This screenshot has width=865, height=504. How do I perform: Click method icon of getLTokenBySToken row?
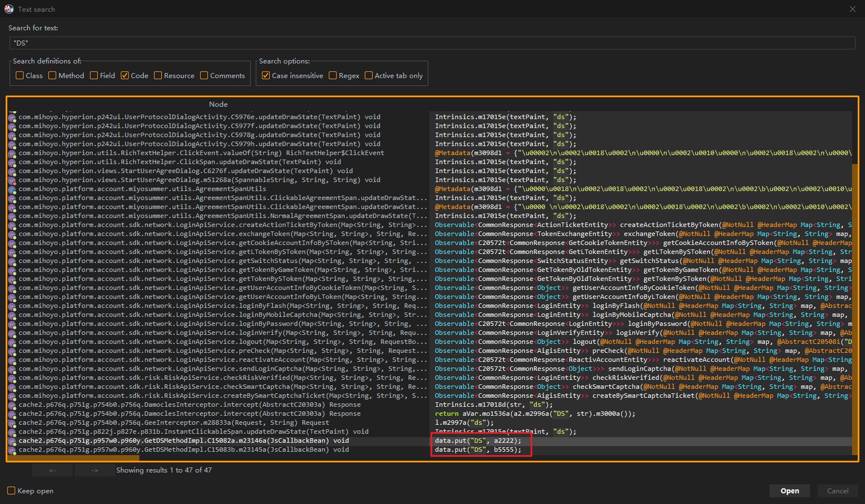(x=12, y=252)
